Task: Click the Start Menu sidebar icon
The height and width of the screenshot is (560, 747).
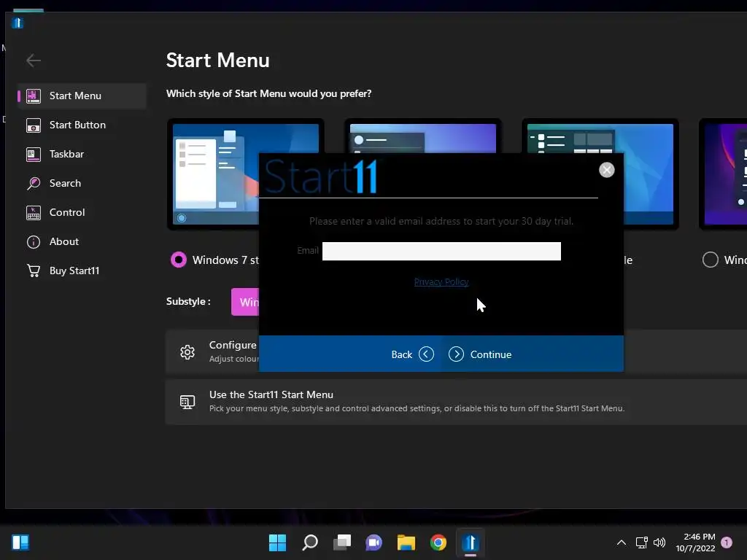Action: point(34,96)
